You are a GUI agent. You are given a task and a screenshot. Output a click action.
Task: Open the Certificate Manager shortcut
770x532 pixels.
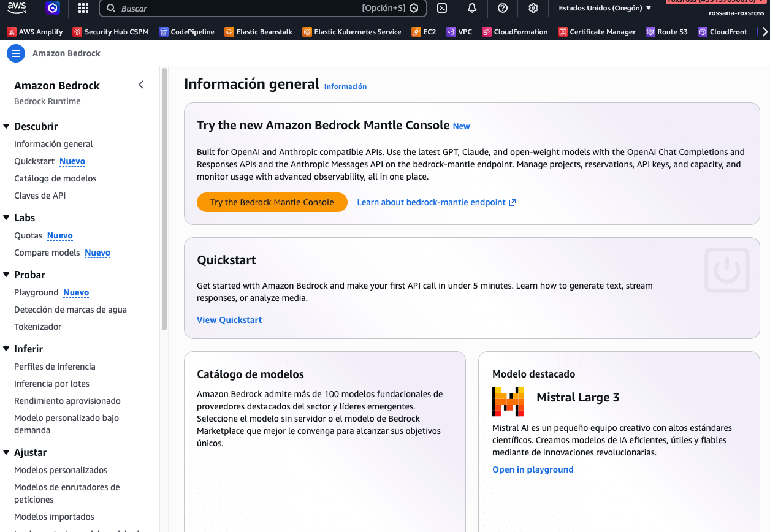(x=597, y=32)
